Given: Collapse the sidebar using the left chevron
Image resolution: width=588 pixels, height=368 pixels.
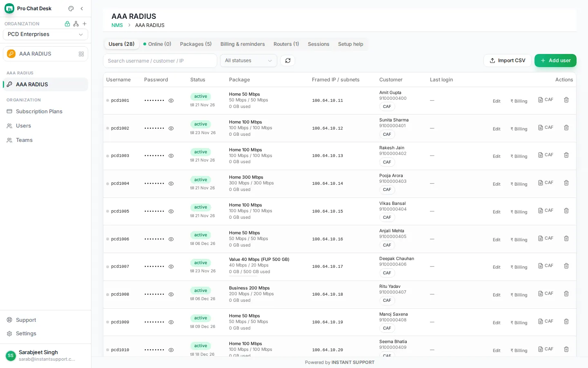Looking at the screenshot, I should click(x=82, y=9).
